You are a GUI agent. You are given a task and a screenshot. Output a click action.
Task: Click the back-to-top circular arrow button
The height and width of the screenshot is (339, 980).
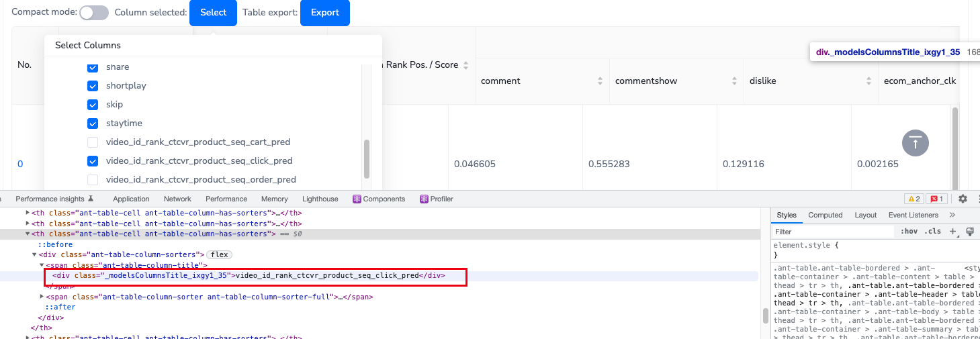click(x=915, y=143)
